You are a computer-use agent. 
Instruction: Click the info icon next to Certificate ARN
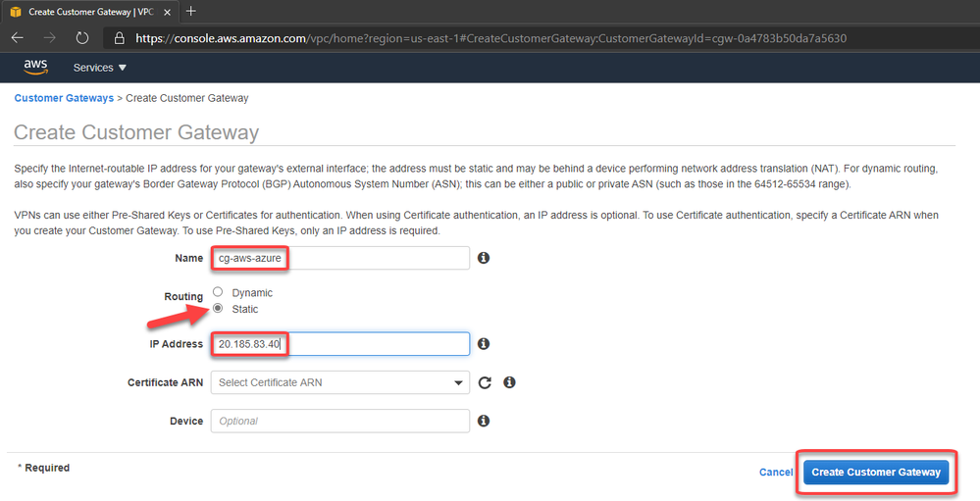(510, 382)
